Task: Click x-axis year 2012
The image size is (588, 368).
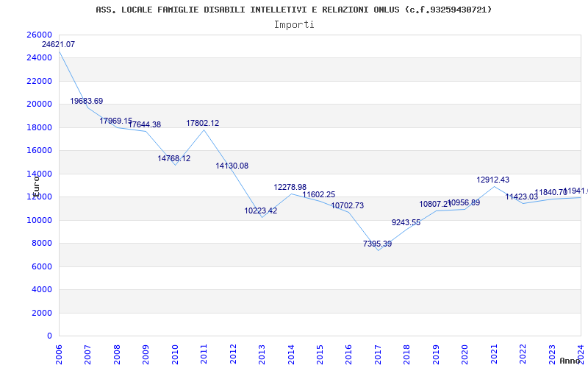Action: 233,355
